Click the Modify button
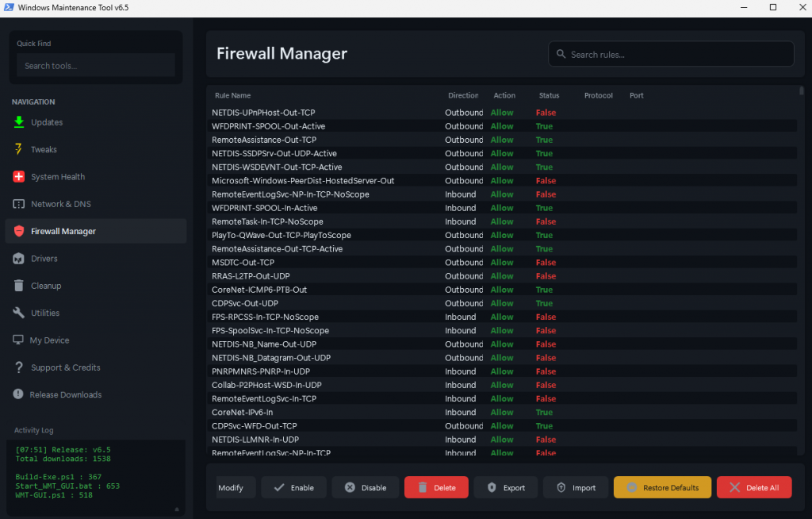The width and height of the screenshot is (812, 519). click(236, 487)
